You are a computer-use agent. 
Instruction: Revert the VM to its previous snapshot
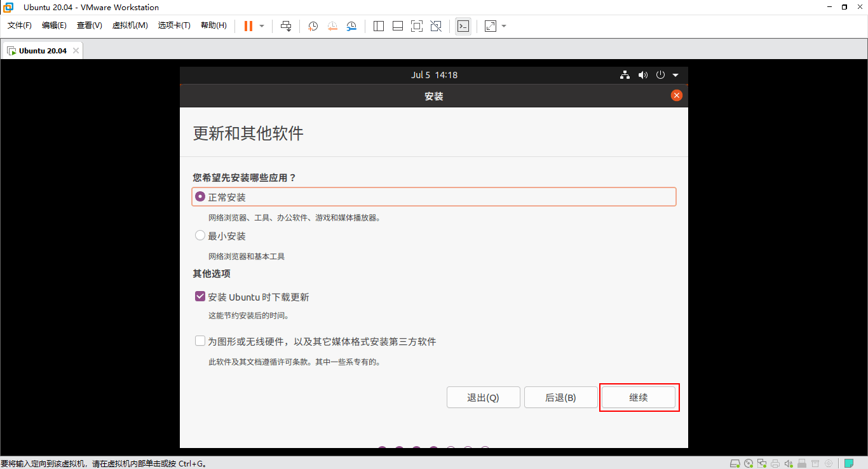pos(332,26)
